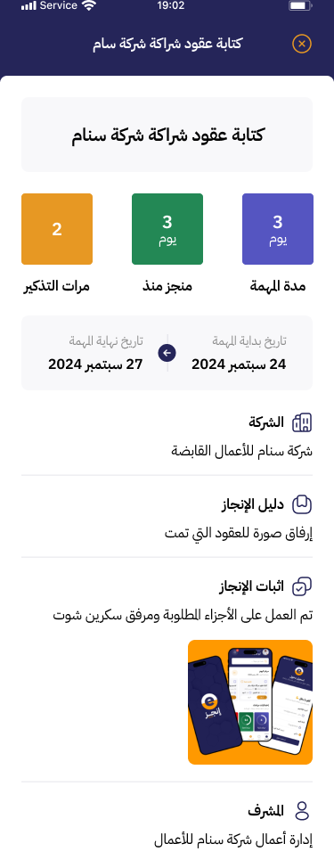
Task: Tap the person icon next to المشرف
Action: pos(302,811)
